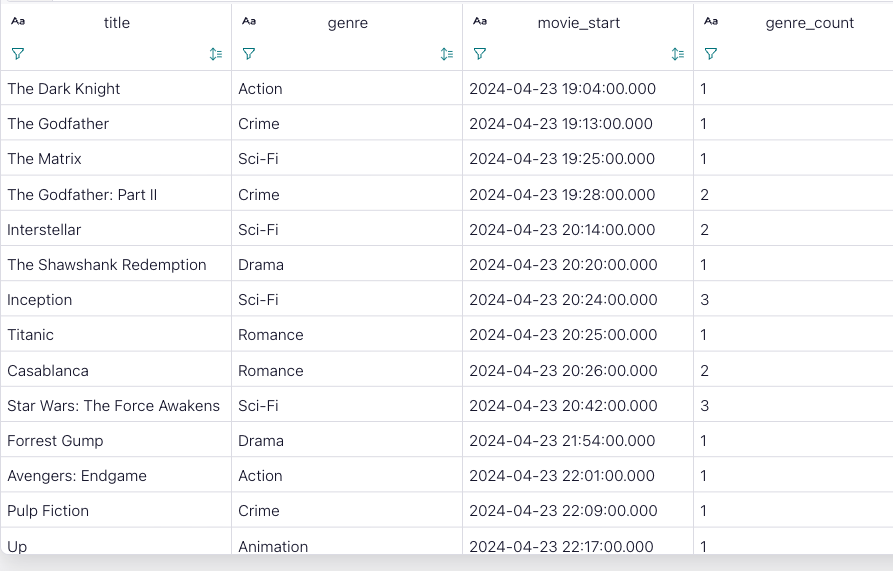The width and height of the screenshot is (893, 571).
Task: Click timestamp '2024-04-23 19:28:00.000'
Action: 562,195
